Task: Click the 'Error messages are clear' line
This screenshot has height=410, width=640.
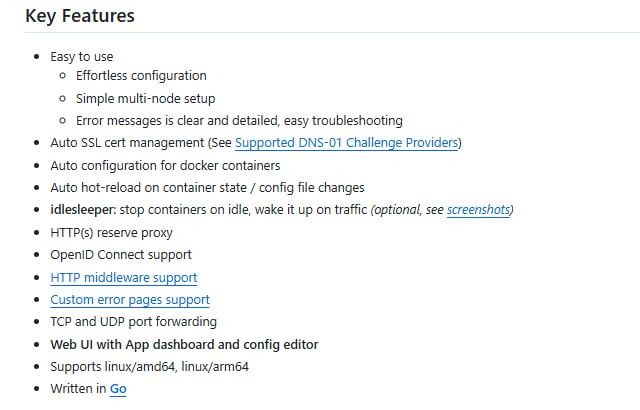Action: (x=239, y=120)
